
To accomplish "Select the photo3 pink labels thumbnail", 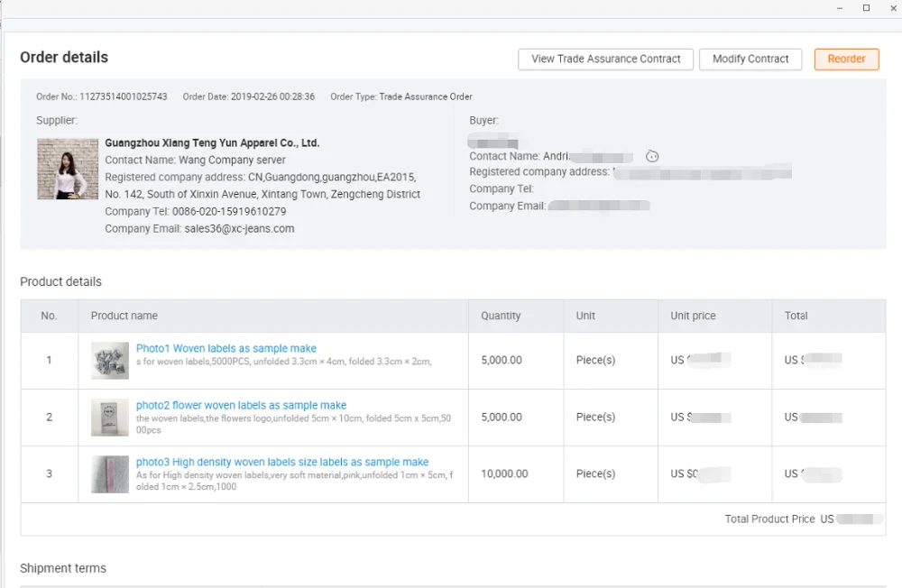I will (110, 473).
